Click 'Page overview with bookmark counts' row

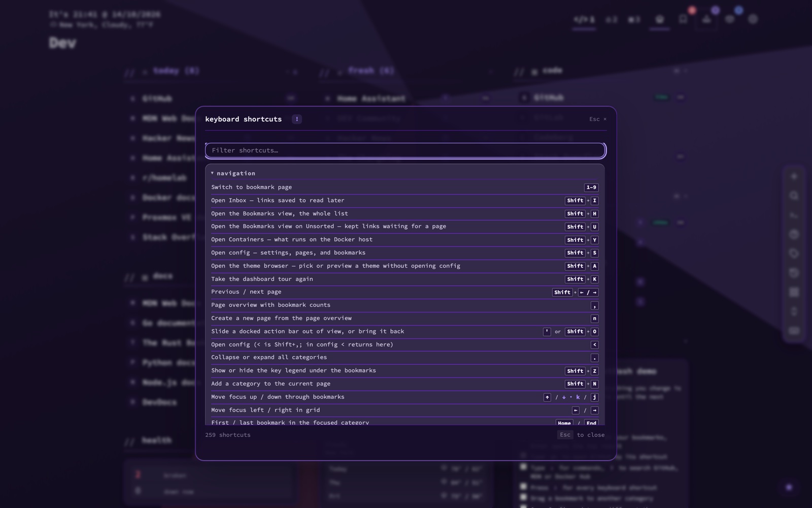[405, 305]
